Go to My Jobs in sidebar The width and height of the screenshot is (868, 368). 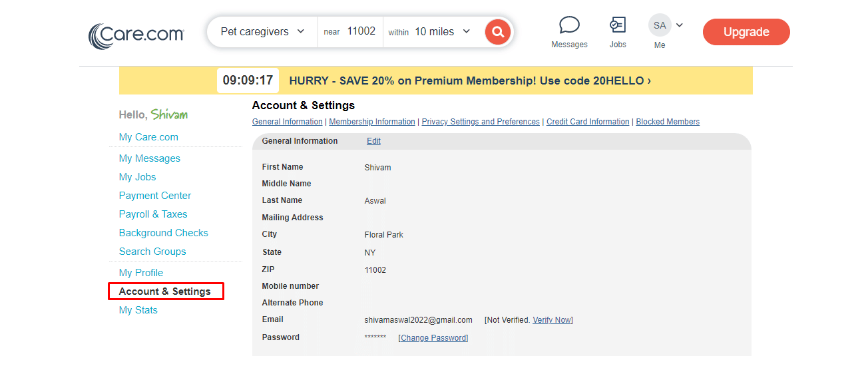(138, 177)
